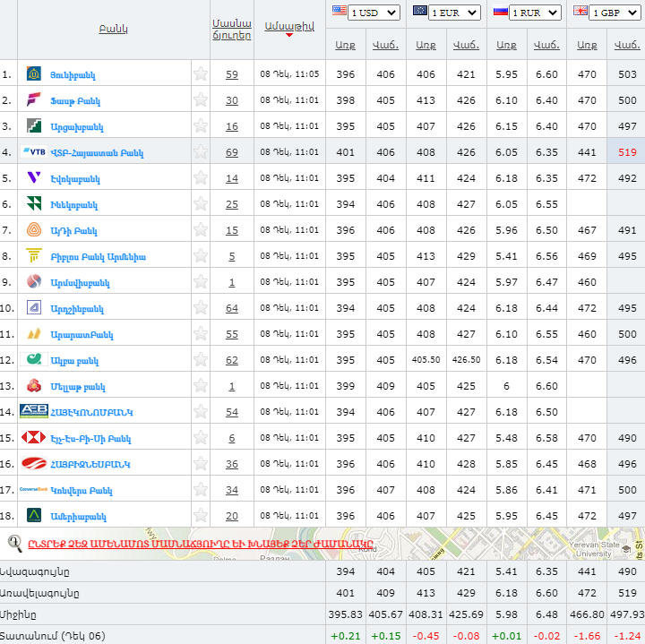Image resolution: width=645 pixels, height=644 pixels.
Task: Toggle favorite star for Ardshinbank row 10
Action: coord(201,307)
